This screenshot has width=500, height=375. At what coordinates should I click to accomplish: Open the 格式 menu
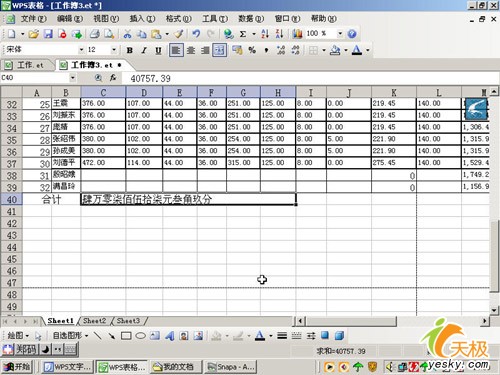tap(178, 19)
